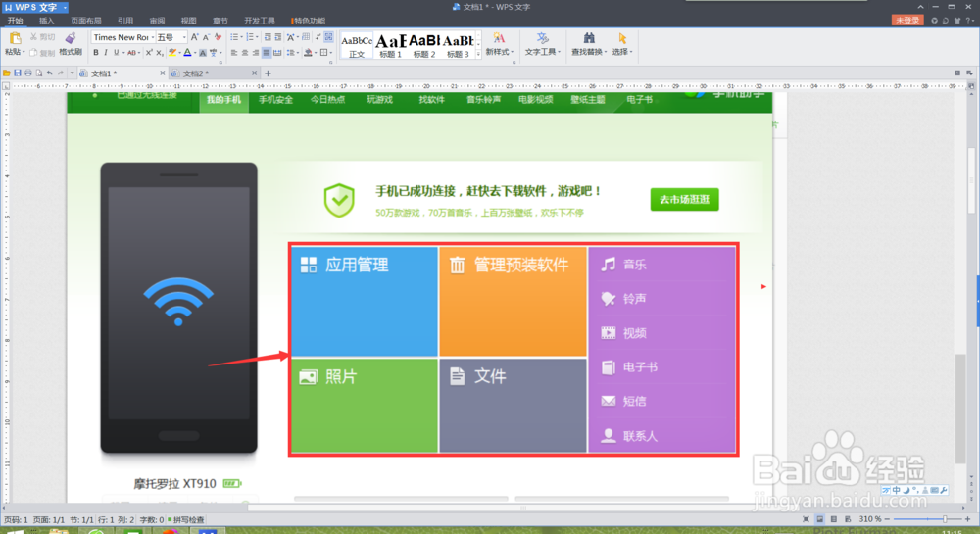The height and width of the screenshot is (534, 980).
Task: Click the Undo arrow
Action: point(49,73)
